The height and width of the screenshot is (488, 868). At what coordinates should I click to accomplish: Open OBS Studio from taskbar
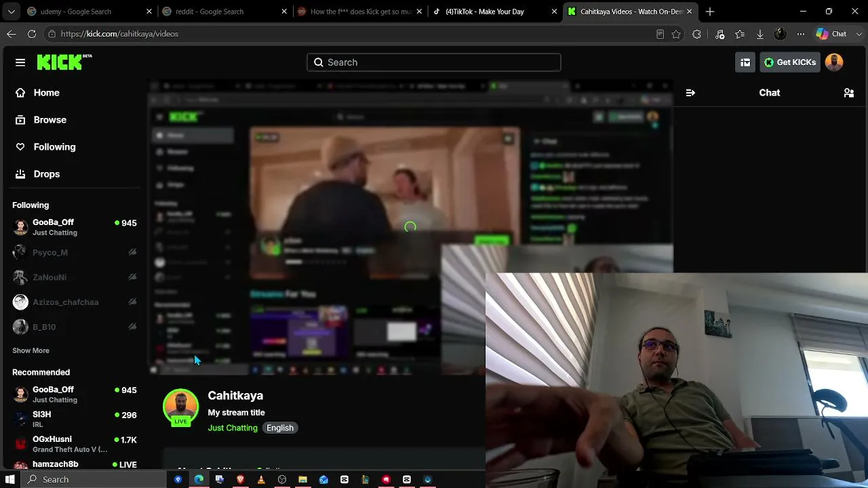[282, 479]
